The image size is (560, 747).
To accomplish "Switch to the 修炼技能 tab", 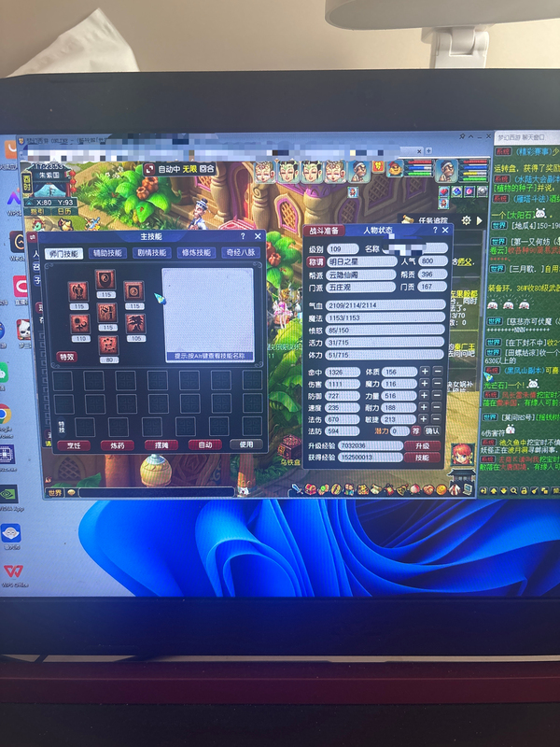I will point(196,252).
